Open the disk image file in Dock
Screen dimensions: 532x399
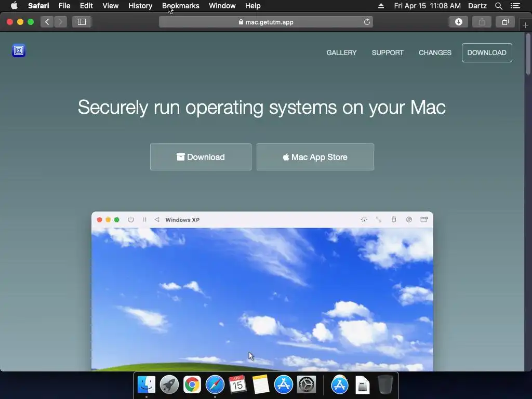[362, 385]
